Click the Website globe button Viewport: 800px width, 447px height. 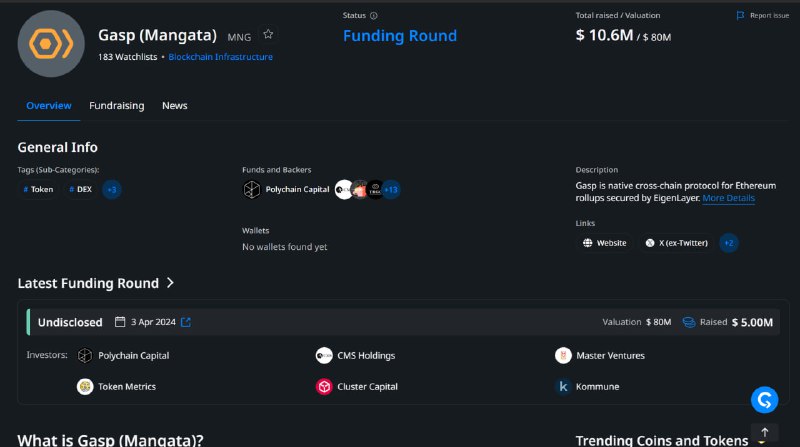pyautogui.click(x=605, y=243)
